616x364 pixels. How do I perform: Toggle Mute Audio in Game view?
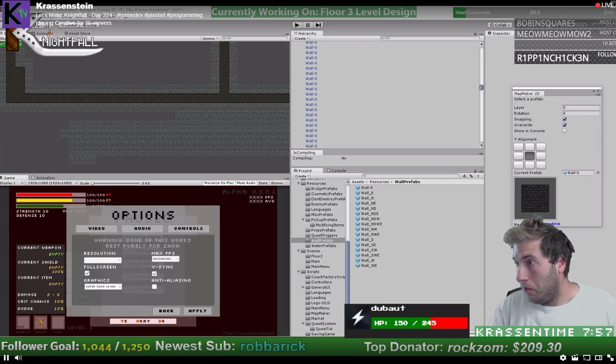click(246, 183)
